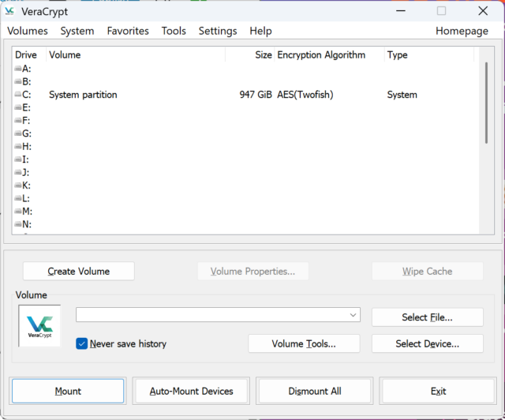Select the I: drive icon
The width and height of the screenshot is (505, 420).
(18, 159)
